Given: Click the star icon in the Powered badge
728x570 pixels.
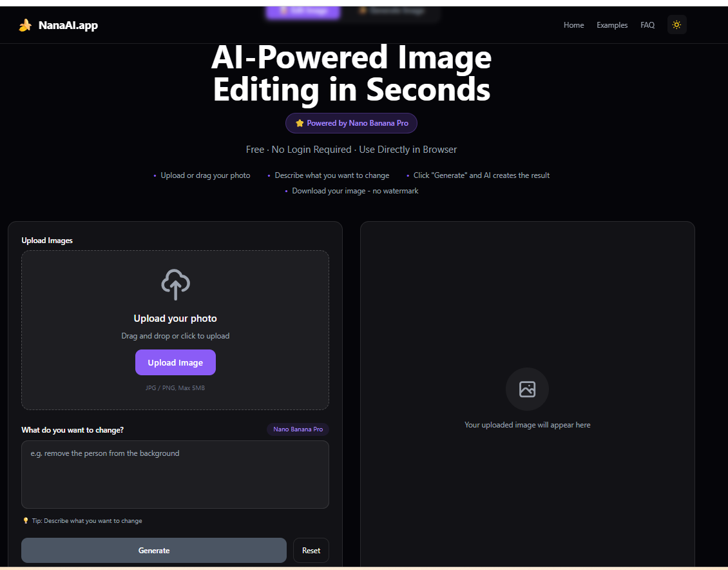Looking at the screenshot, I should click(x=300, y=123).
